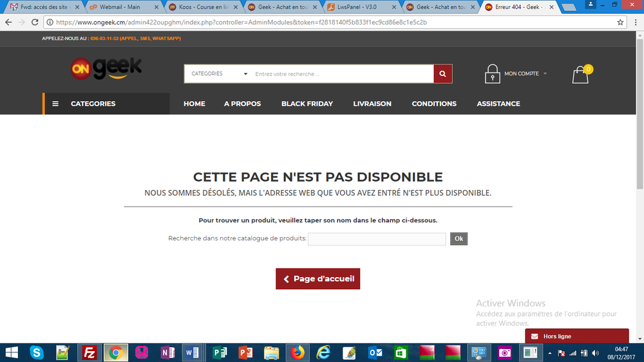Viewport: 644px width, 362px height.
Task: Go back with browser back arrow
Action: 8,22
